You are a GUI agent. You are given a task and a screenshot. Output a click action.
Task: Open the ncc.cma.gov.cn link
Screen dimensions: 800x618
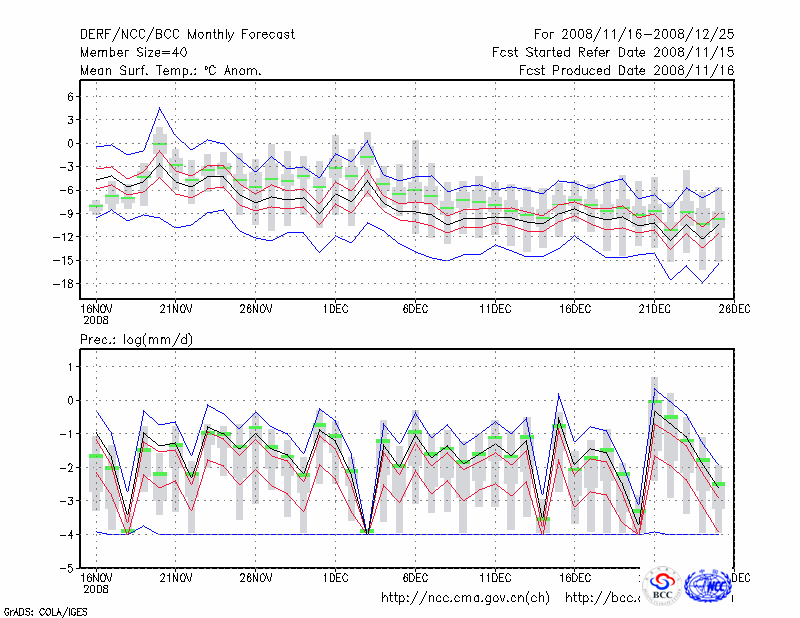coord(465,598)
